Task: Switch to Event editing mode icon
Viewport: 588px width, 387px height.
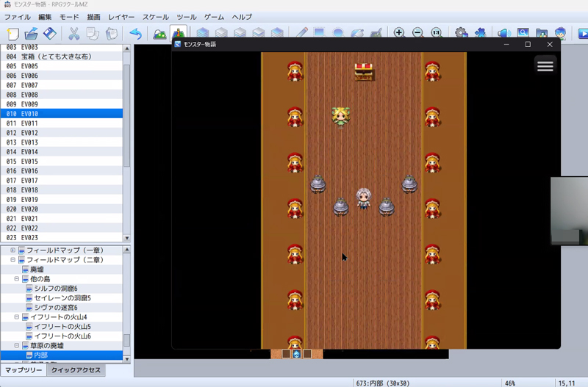Action: point(179,33)
